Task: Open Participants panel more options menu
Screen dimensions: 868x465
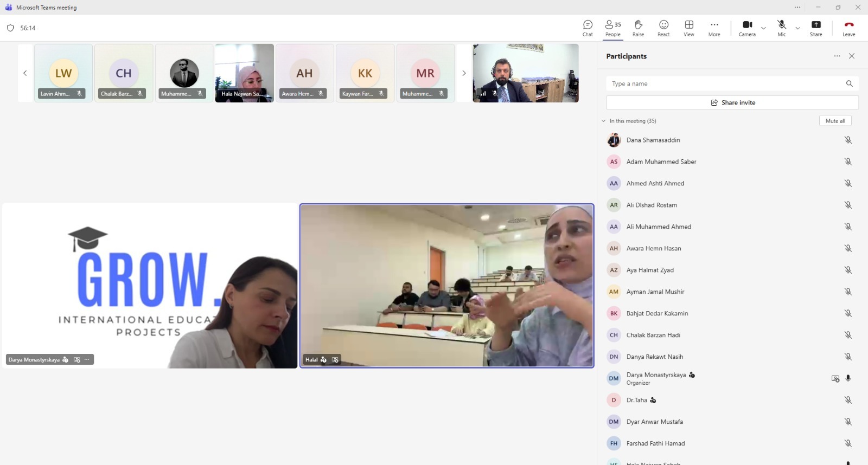Action: point(837,56)
